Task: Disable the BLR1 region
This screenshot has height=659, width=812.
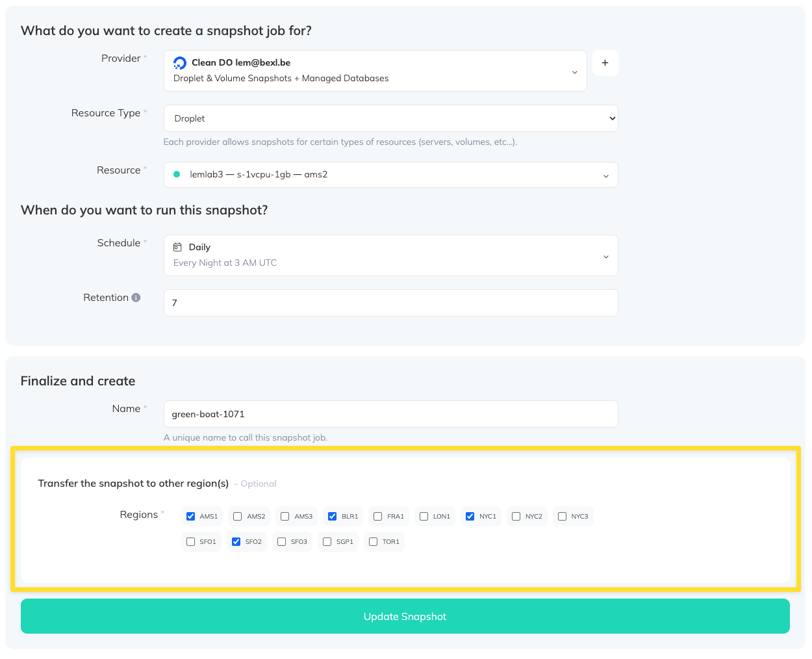Action: [x=332, y=516]
